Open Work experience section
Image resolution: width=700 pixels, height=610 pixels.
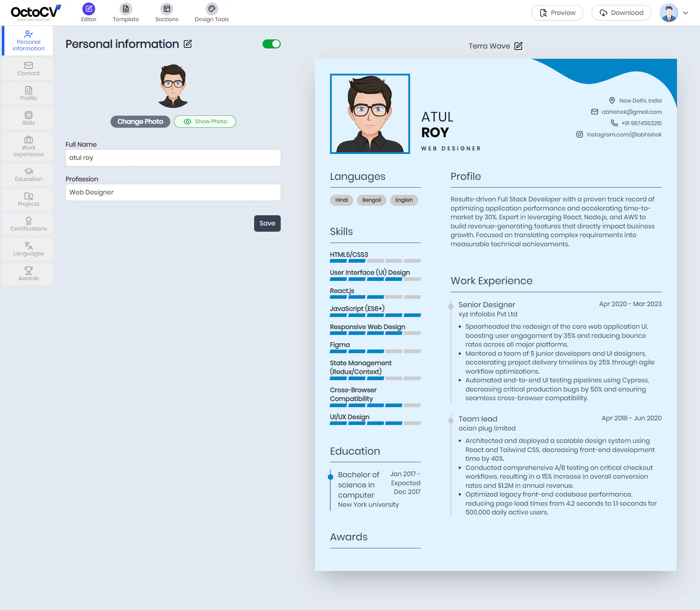28,147
